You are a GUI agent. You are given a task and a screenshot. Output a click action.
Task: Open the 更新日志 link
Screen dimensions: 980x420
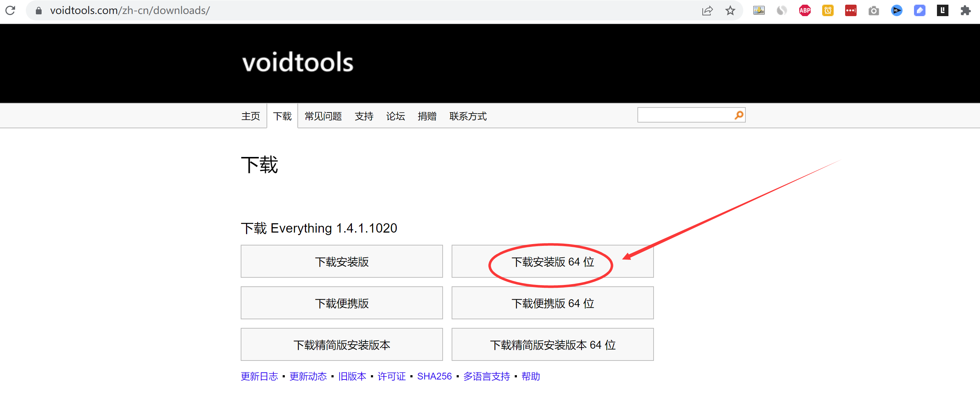[259, 376]
